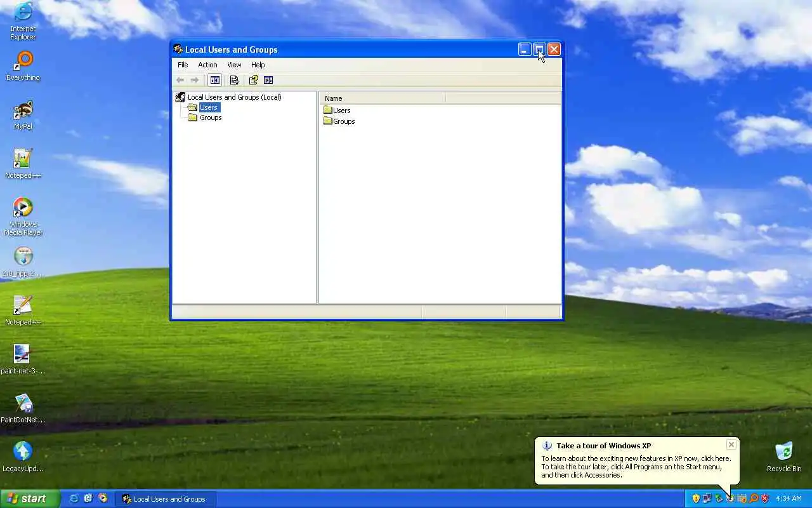Click the green Safely Remove Hardware tray icon
Image resolution: width=812 pixels, height=508 pixels.
click(x=719, y=499)
